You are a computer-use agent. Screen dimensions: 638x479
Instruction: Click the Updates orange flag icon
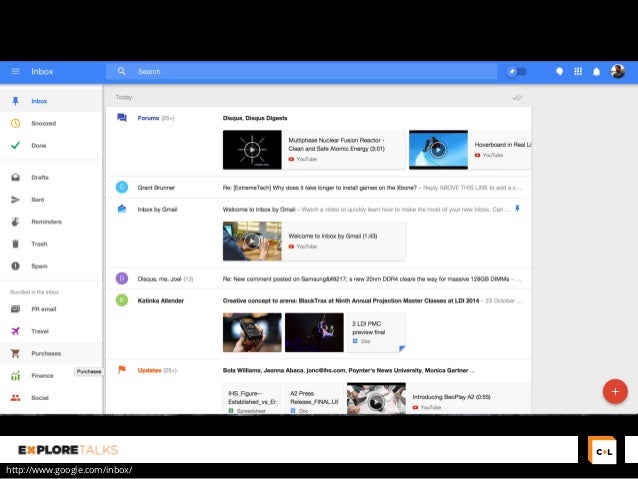pos(122,370)
